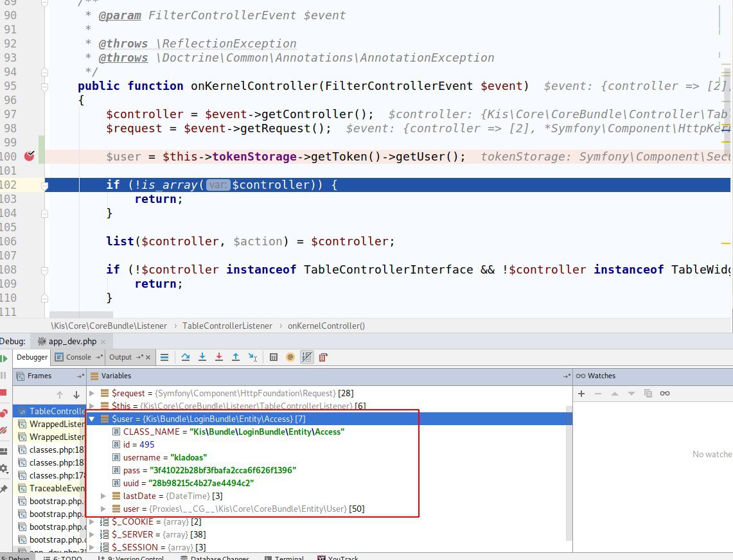Click the Show Execution Point icon
This screenshot has width=733, height=560.
click(x=164, y=358)
